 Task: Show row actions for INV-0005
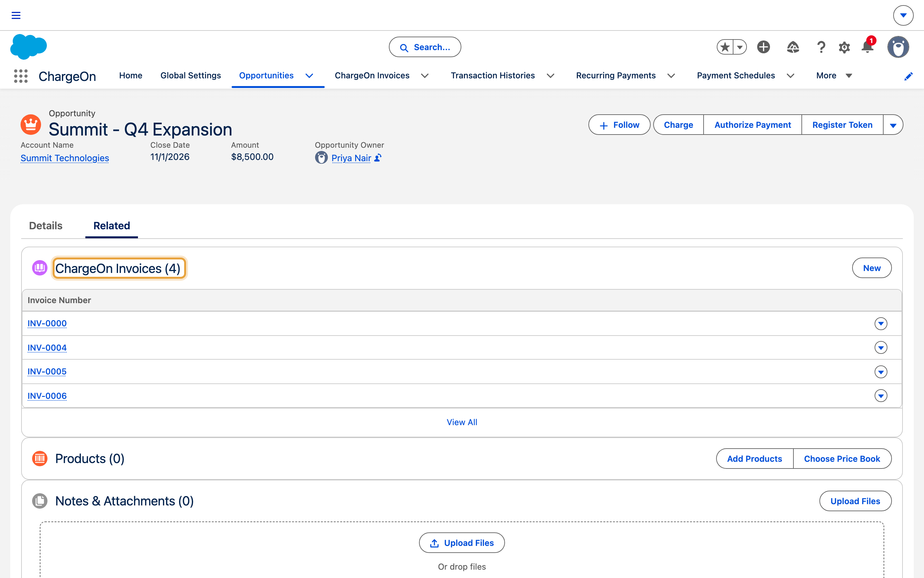pos(881,372)
